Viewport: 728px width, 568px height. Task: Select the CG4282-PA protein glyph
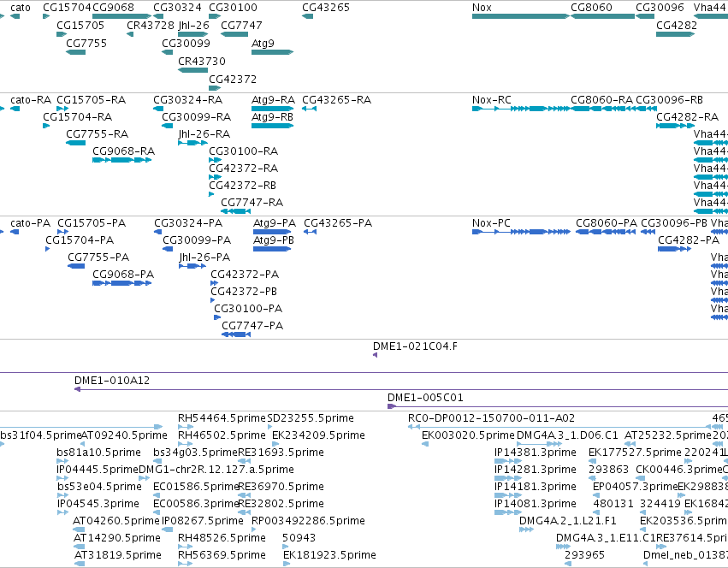[674, 249]
